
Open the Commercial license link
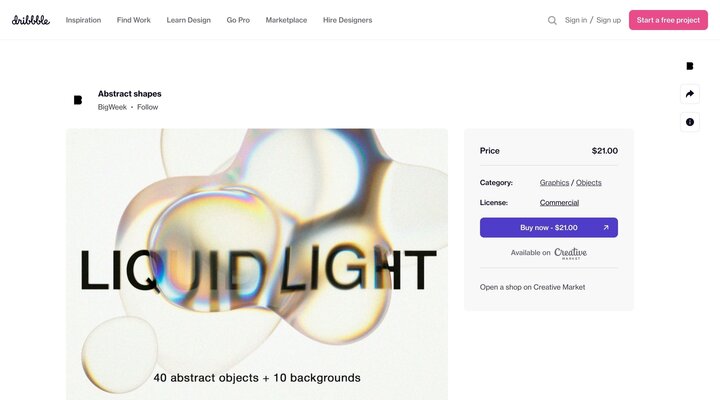coord(559,203)
